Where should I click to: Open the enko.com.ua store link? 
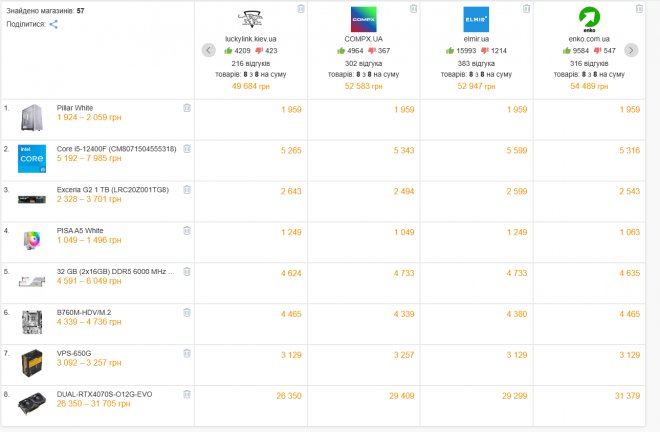[x=589, y=39]
